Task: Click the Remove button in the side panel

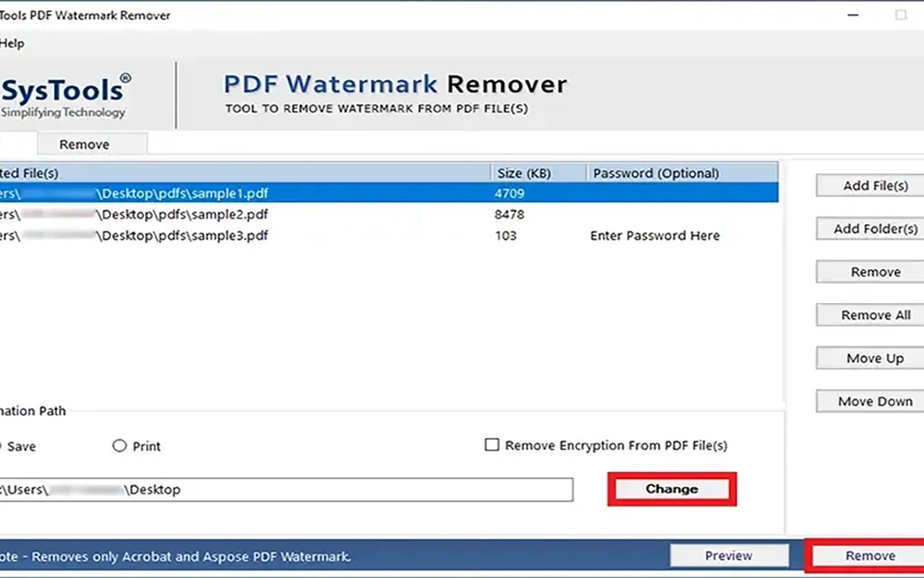Action: pyautogui.click(x=871, y=272)
